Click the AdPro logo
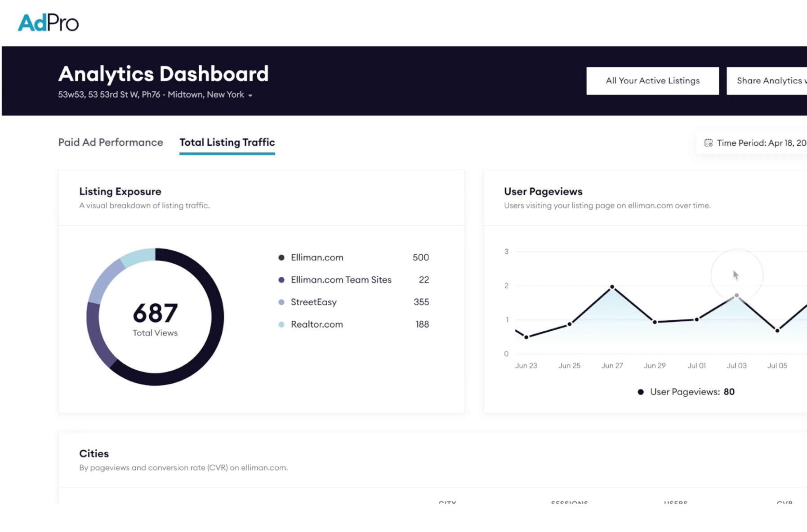 pyautogui.click(x=48, y=23)
